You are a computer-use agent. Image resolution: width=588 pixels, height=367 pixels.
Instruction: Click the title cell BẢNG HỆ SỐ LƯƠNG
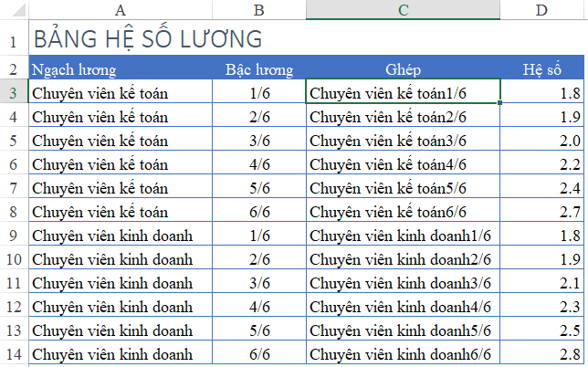pyautogui.click(x=121, y=37)
